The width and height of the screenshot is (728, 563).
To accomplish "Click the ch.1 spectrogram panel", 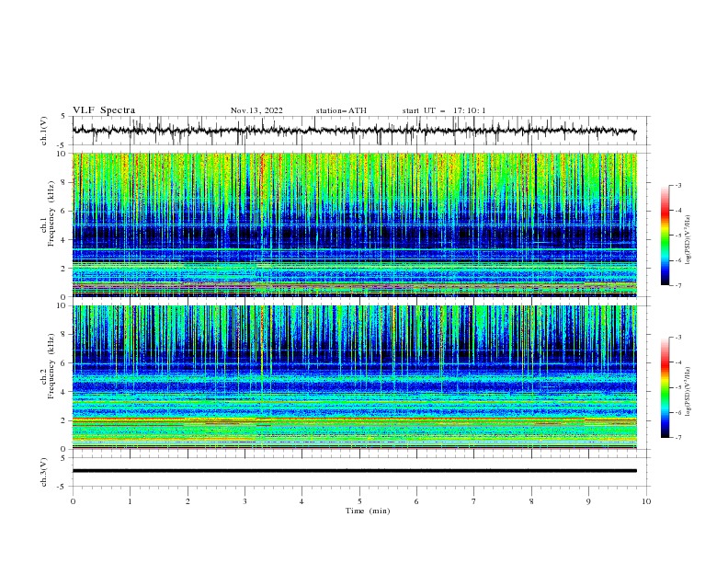I will [x=354, y=224].
